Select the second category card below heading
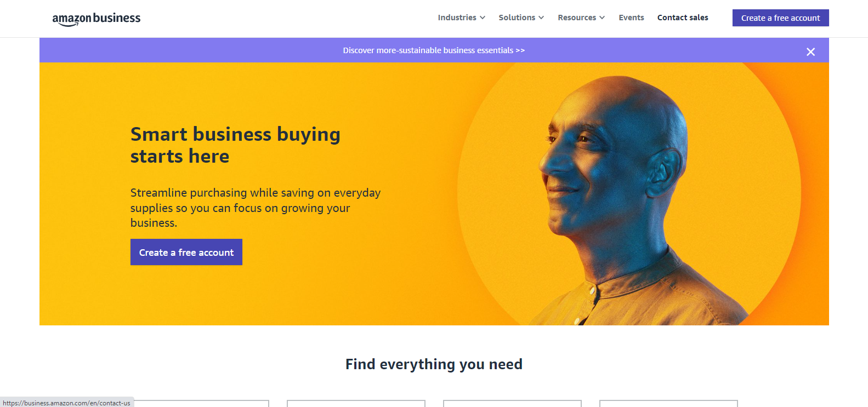The image size is (868, 407). click(x=356, y=404)
